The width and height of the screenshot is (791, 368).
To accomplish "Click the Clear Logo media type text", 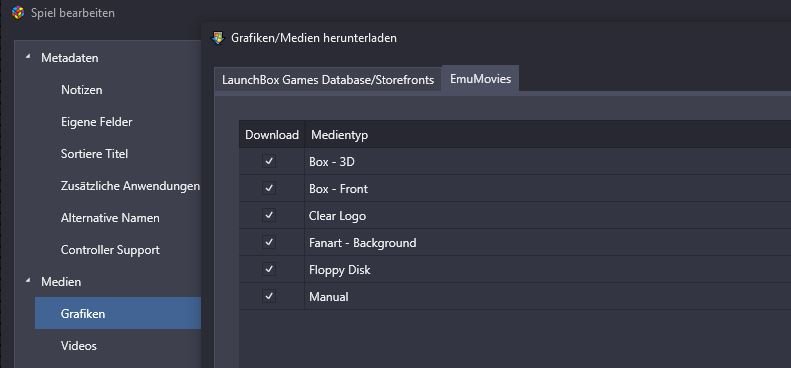I will (337, 216).
